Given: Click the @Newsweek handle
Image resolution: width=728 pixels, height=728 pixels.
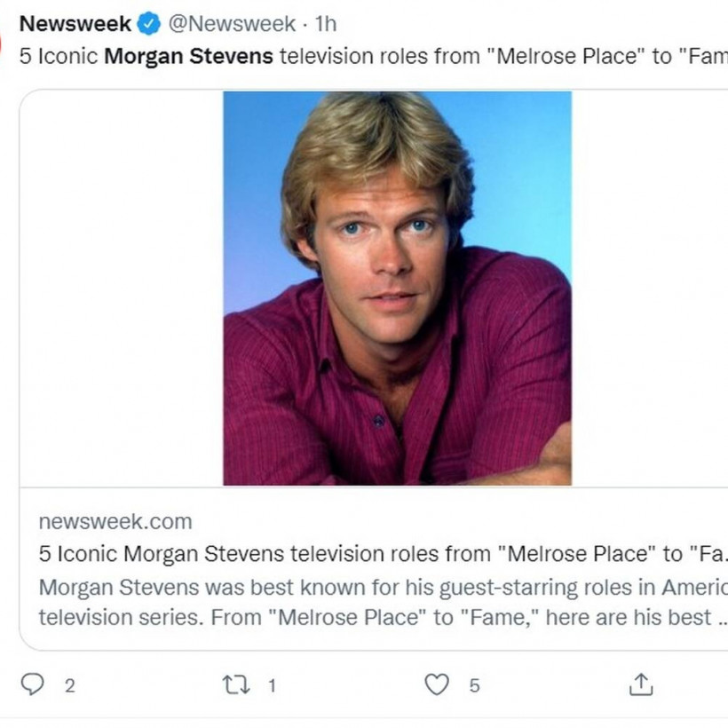Looking at the screenshot, I should pyautogui.click(x=231, y=24).
